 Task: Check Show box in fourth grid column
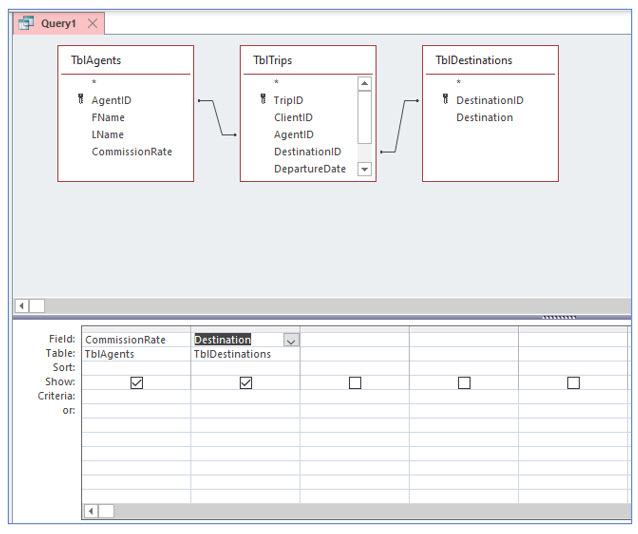464,383
